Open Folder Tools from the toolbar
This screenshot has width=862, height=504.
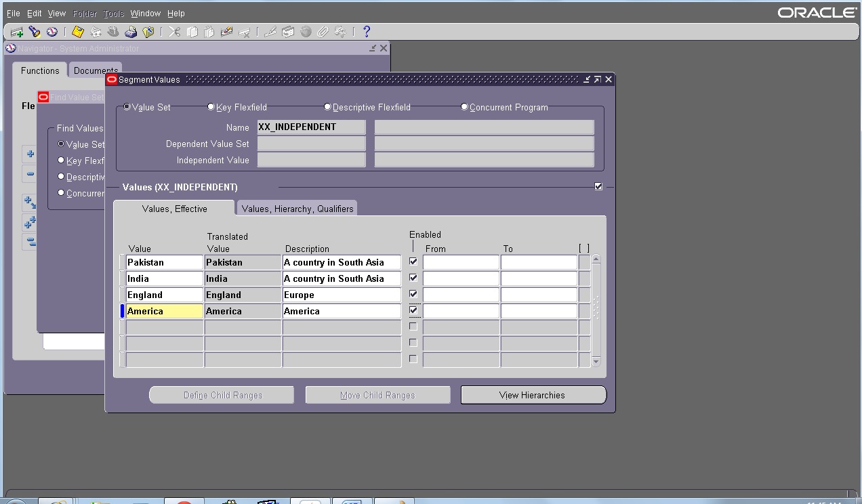click(x=289, y=31)
